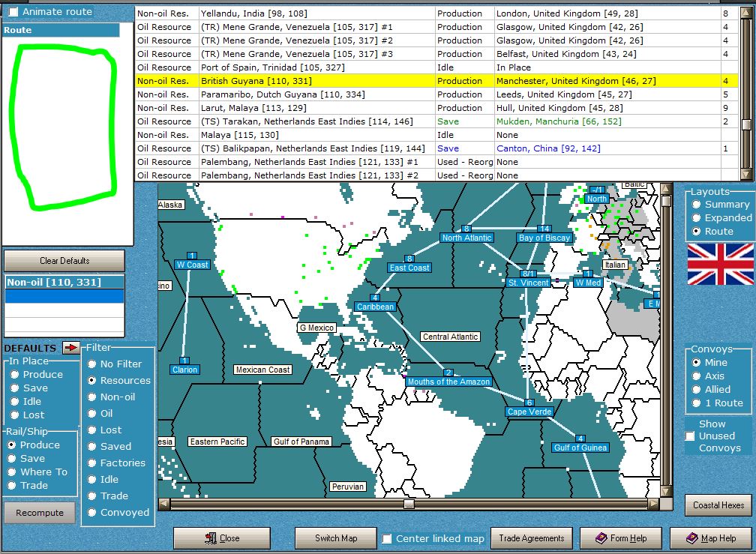Open Trade Agreements

pos(531,538)
